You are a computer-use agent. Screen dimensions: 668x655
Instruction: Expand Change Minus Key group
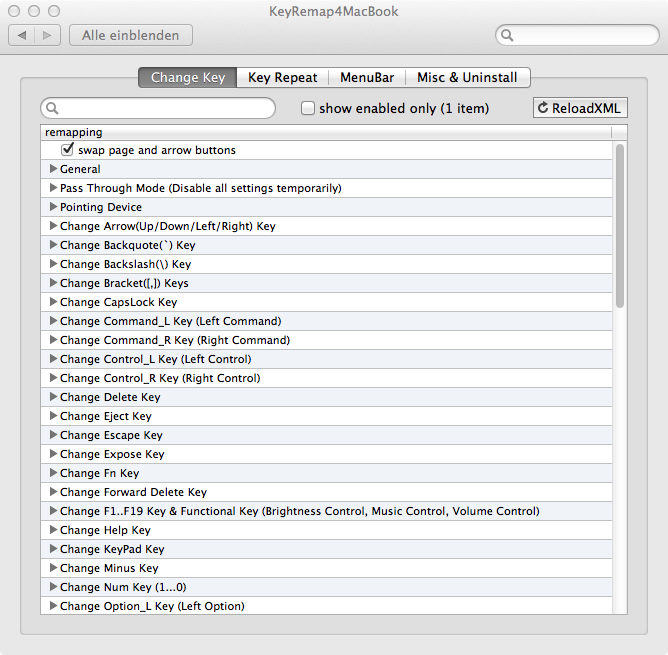(x=53, y=568)
